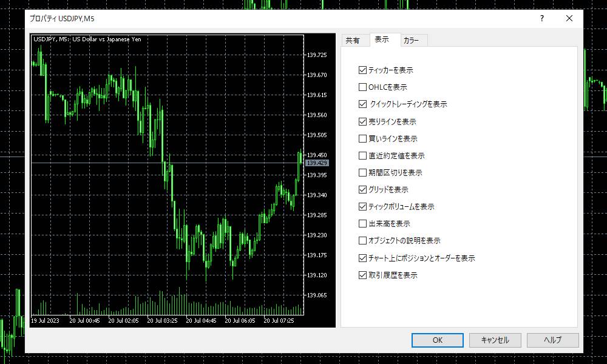This screenshot has height=364, width=607.
Task: Turn on 期間区切りを表示 checkbox
Action: click(x=363, y=173)
